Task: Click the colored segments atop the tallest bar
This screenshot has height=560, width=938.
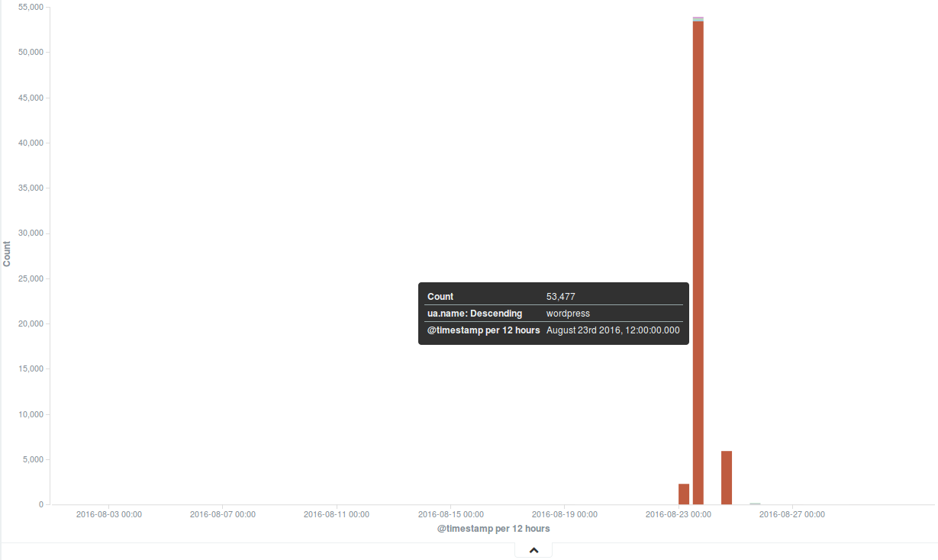Action: [698, 18]
